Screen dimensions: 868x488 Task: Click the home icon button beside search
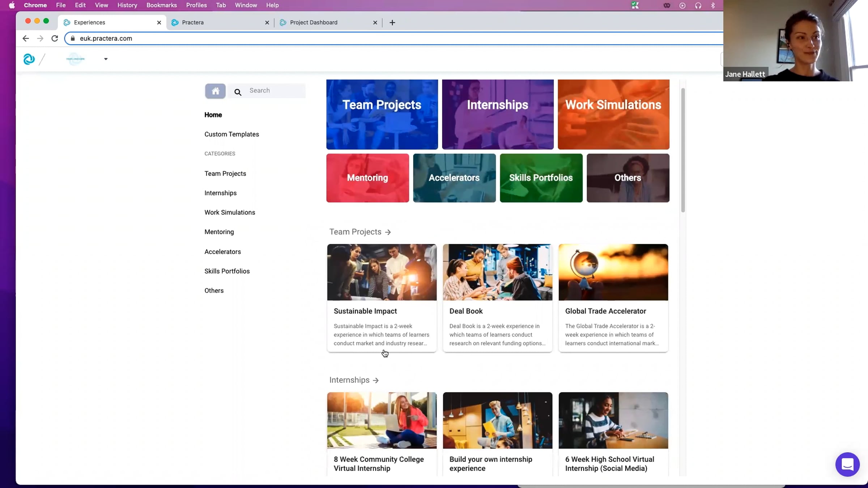tap(215, 91)
